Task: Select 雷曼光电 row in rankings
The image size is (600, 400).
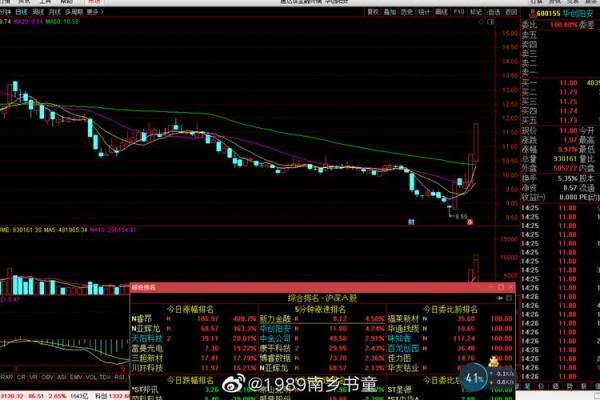Action: pos(194,348)
